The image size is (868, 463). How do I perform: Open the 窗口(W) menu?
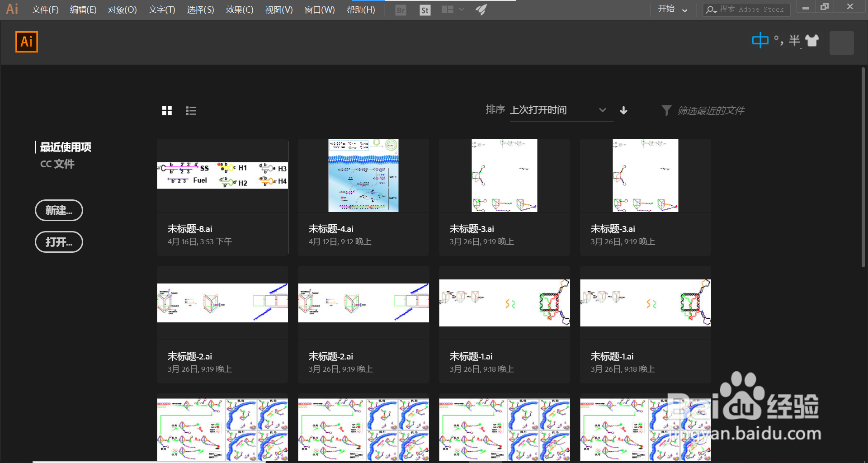click(x=320, y=9)
